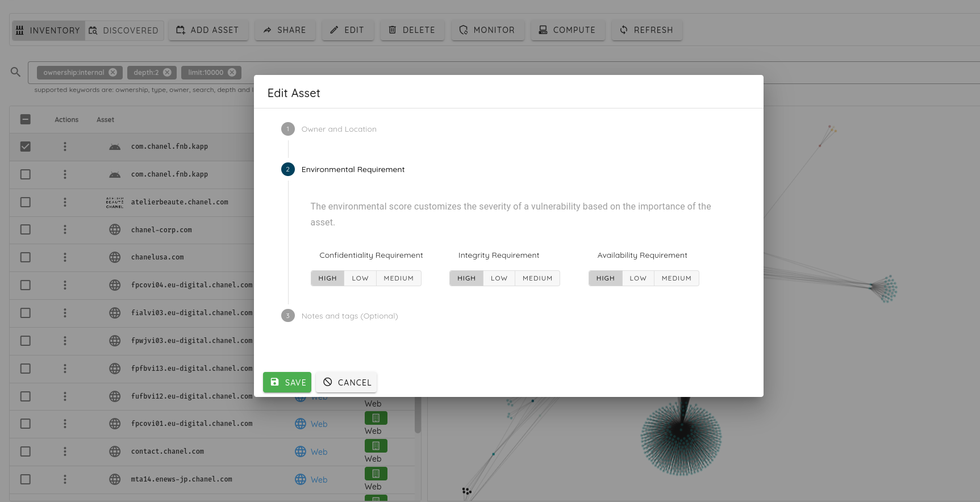Set Availability Requirement to HIGH

(606, 278)
